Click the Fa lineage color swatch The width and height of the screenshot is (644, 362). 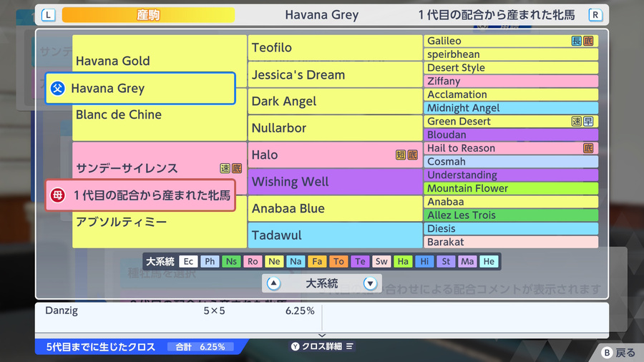[317, 261]
